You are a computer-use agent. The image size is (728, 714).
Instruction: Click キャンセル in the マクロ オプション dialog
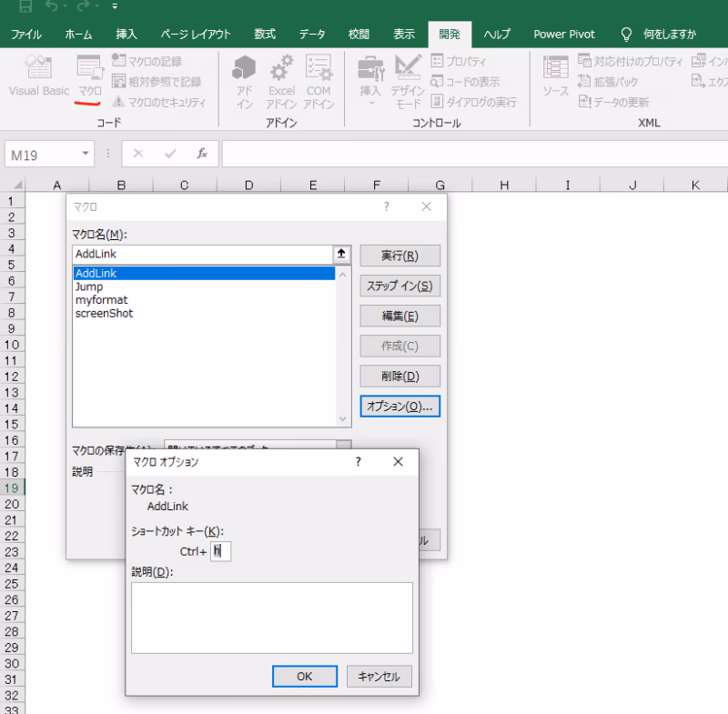379,677
